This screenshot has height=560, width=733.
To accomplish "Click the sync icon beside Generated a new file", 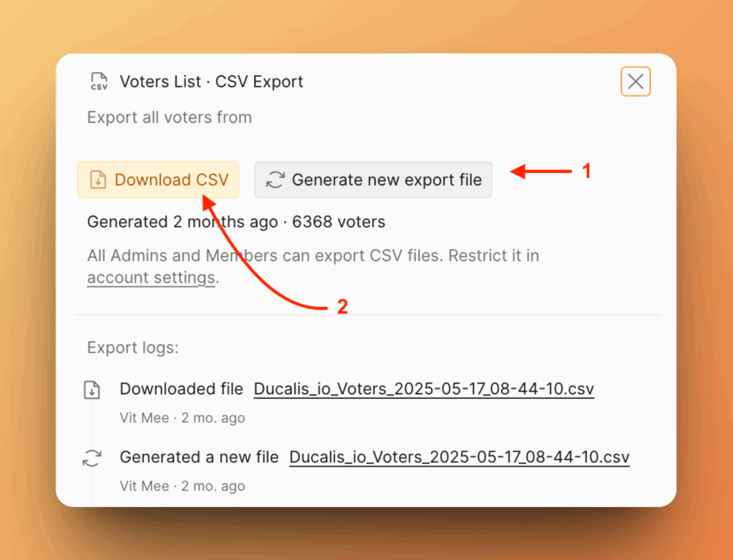I will point(92,458).
